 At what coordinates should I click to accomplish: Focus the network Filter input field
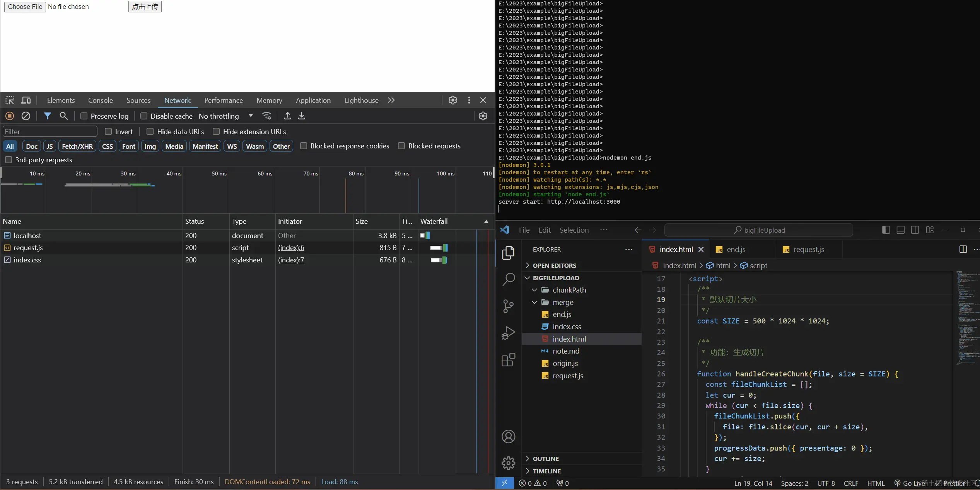tap(50, 132)
